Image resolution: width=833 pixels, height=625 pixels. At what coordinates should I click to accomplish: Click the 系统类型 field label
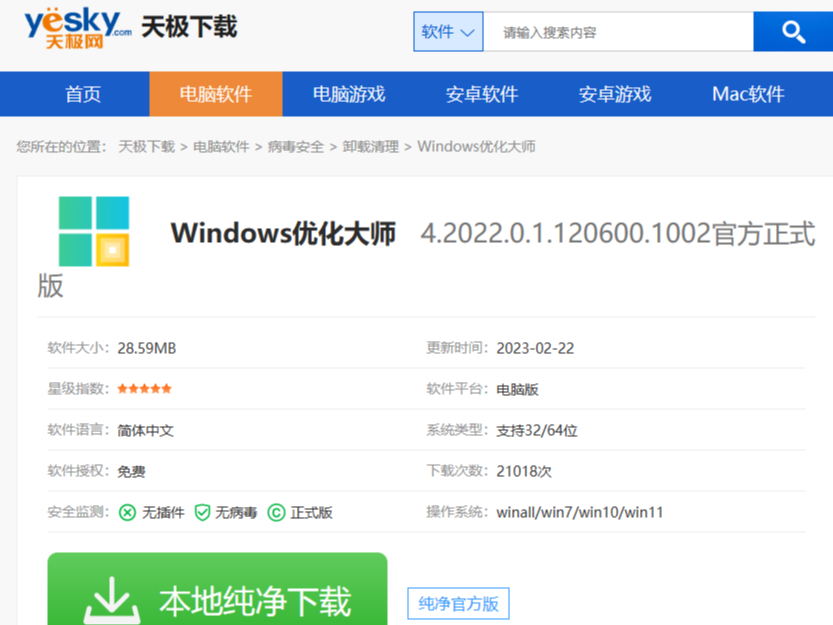click(x=457, y=430)
